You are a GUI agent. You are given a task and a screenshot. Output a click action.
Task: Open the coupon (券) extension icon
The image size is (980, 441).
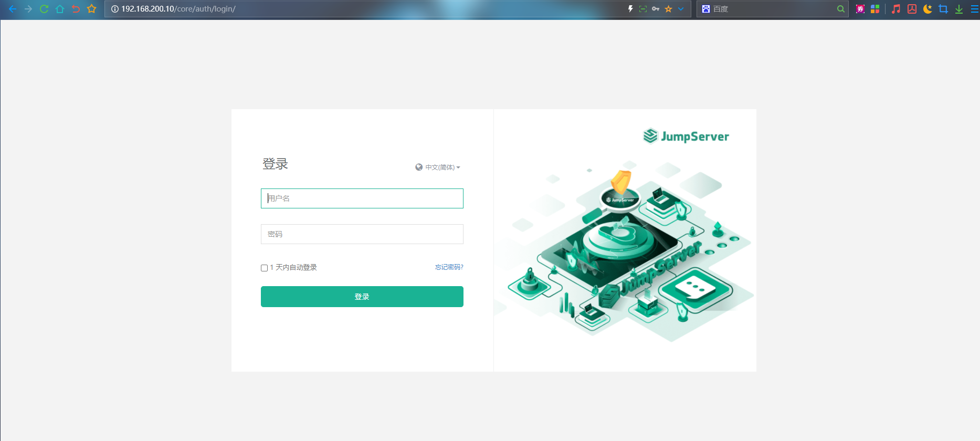coord(860,9)
